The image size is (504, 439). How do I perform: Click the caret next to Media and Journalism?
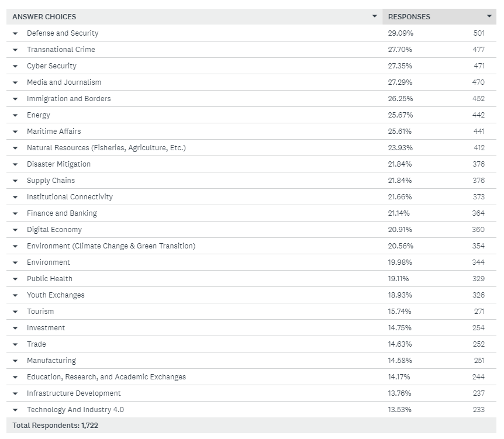[15, 82]
